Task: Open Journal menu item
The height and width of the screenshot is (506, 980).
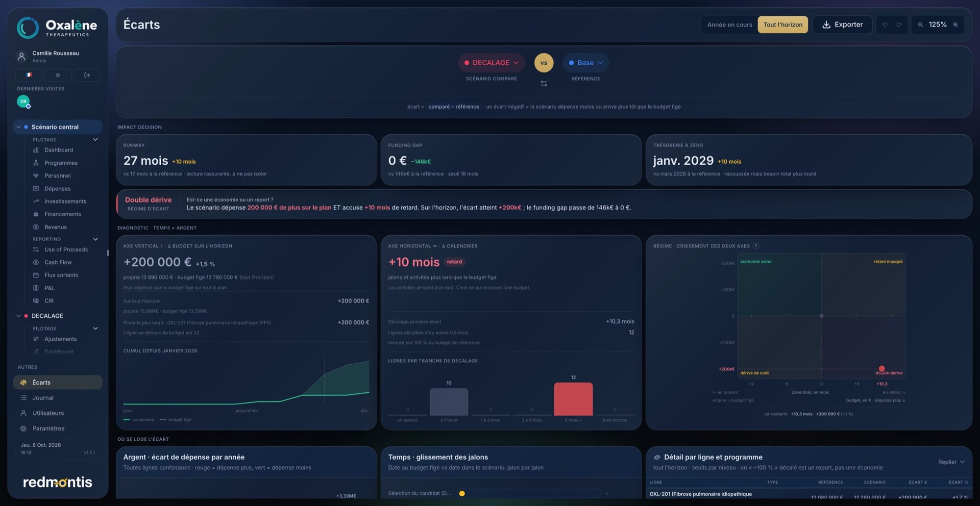Action: [58, 398]
